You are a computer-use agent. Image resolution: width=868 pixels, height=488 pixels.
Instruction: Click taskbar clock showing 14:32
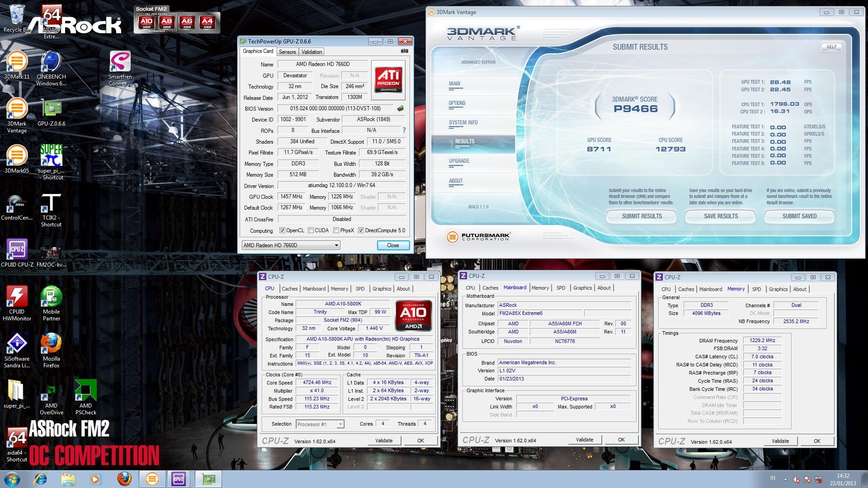pos(843,479)
